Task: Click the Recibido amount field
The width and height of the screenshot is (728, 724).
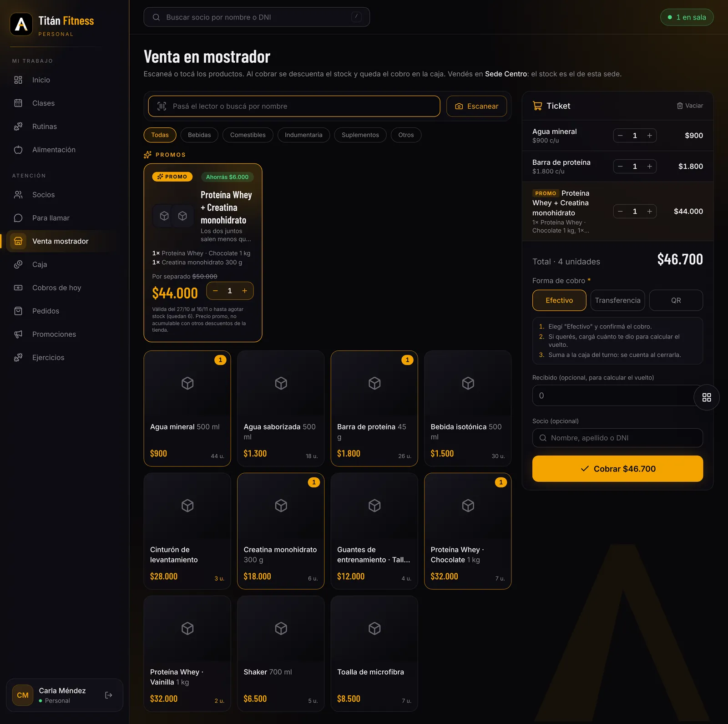Action: (613, 395)
